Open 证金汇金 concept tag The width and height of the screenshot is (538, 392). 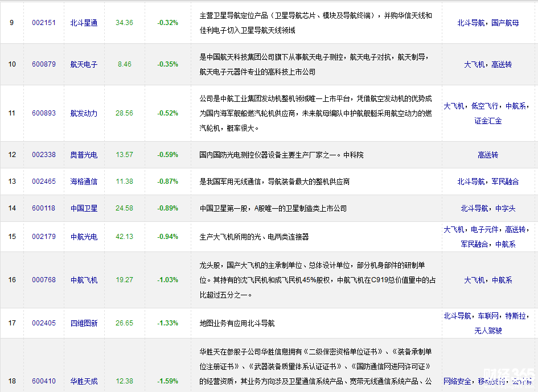pos(488,121)
